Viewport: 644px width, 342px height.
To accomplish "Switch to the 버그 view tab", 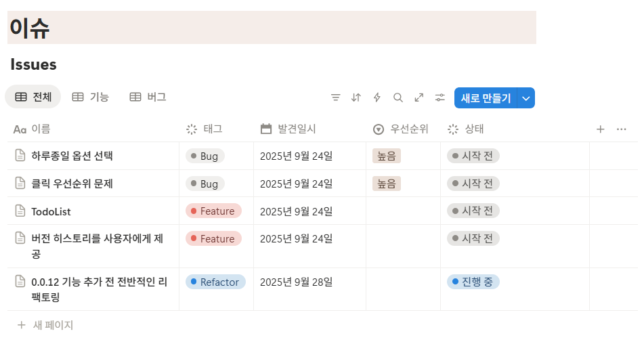I will 148,97.
